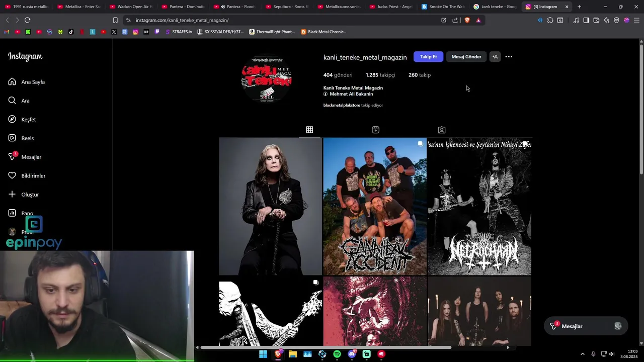Open the browser hamburger menu
This screenshot has width=644, height=362.
tap(636, 20)
